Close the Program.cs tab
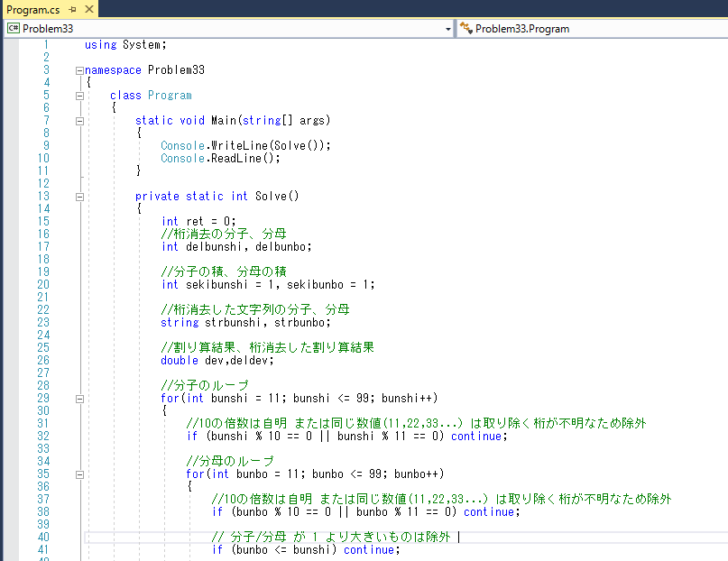 pos(89,9)
